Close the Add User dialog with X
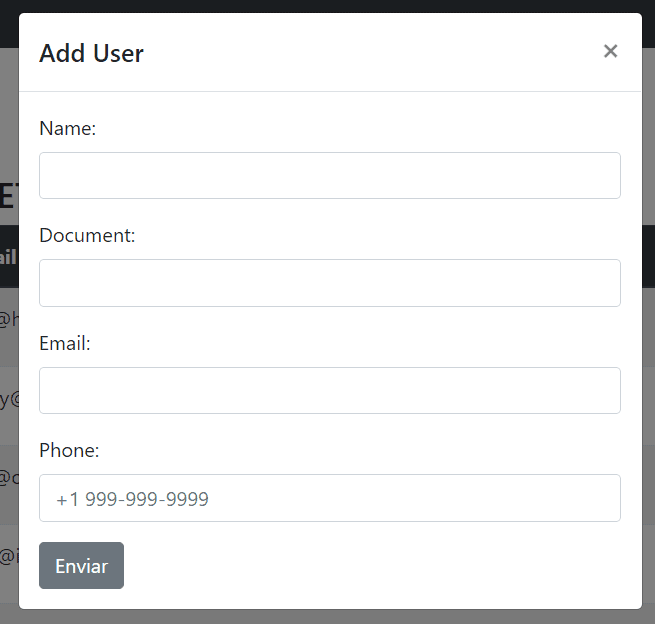The image size is (655, 624). click(610, 51)
